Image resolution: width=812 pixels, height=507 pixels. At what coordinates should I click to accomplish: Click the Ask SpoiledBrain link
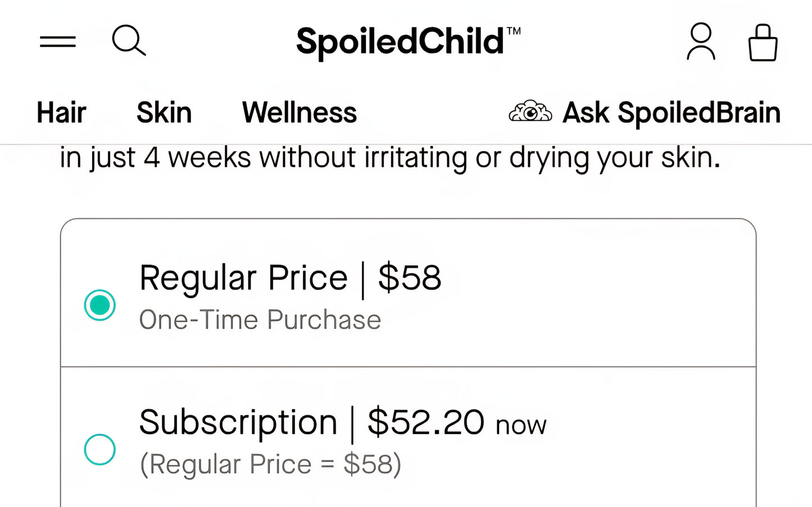click(671, 112)
